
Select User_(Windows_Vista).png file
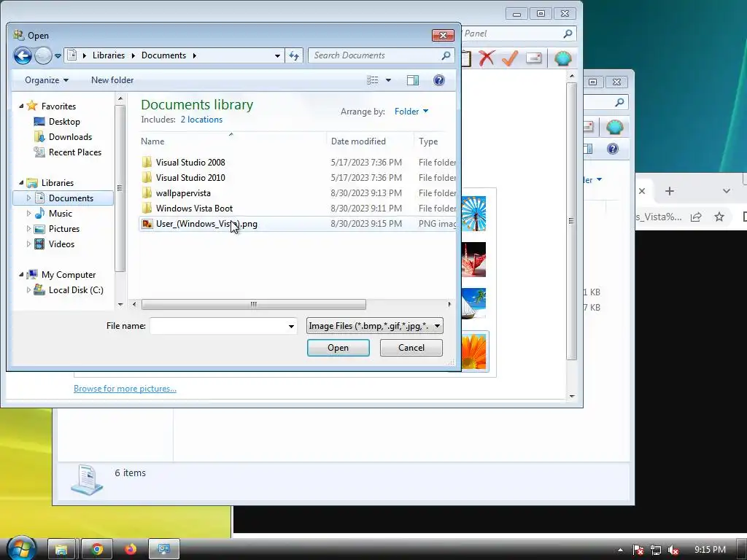point(298,224)
